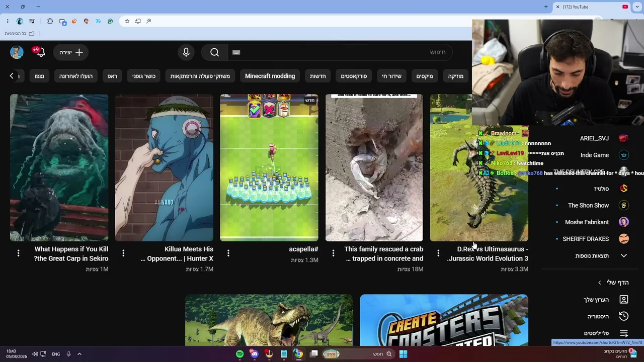Open The Shon Show channel avatar
The image size is (644, 362).
[624, 205]
